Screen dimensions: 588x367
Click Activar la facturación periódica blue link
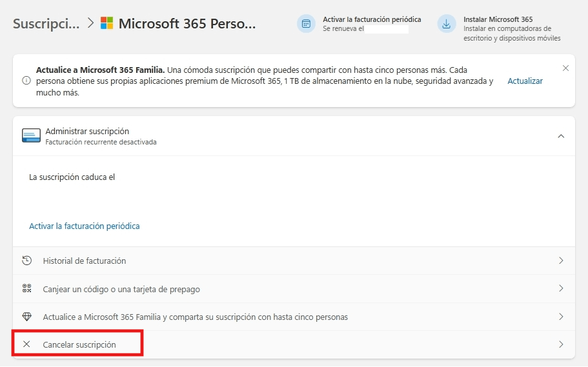pyautogui.click(x=85, y=226)
